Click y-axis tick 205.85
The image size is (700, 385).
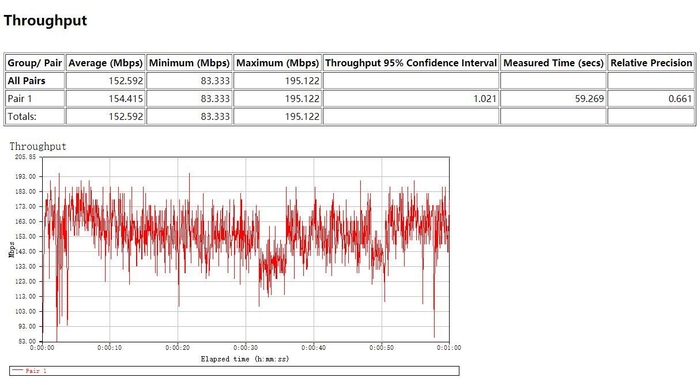25,157
